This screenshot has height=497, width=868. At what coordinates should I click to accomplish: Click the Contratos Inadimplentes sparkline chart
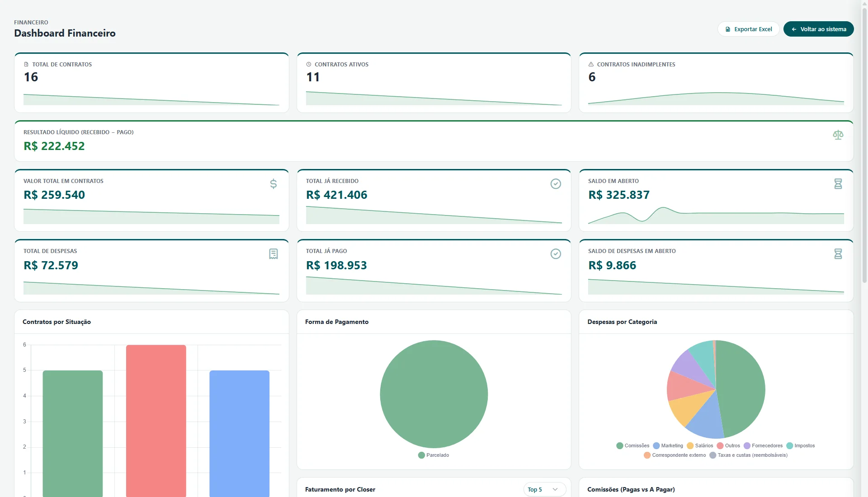click(x=716, y=98)
